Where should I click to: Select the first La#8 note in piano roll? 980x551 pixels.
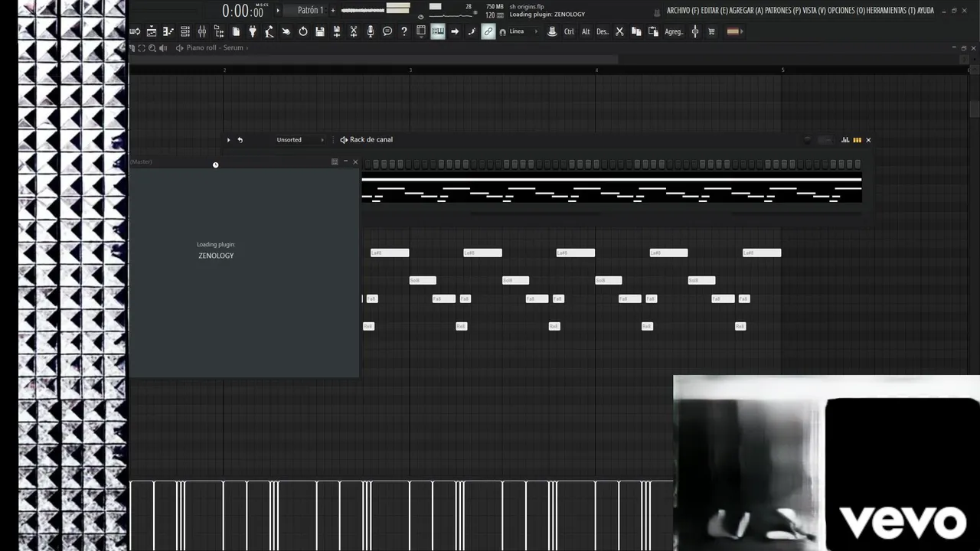pos(390,253)
